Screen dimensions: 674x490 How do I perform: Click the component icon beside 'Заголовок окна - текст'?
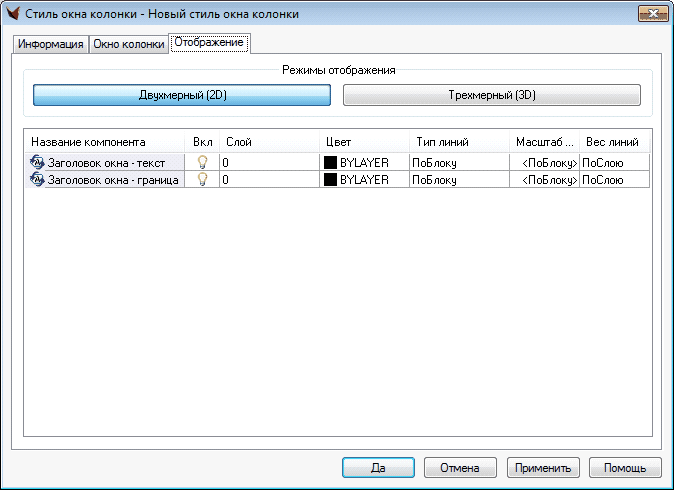37,161
